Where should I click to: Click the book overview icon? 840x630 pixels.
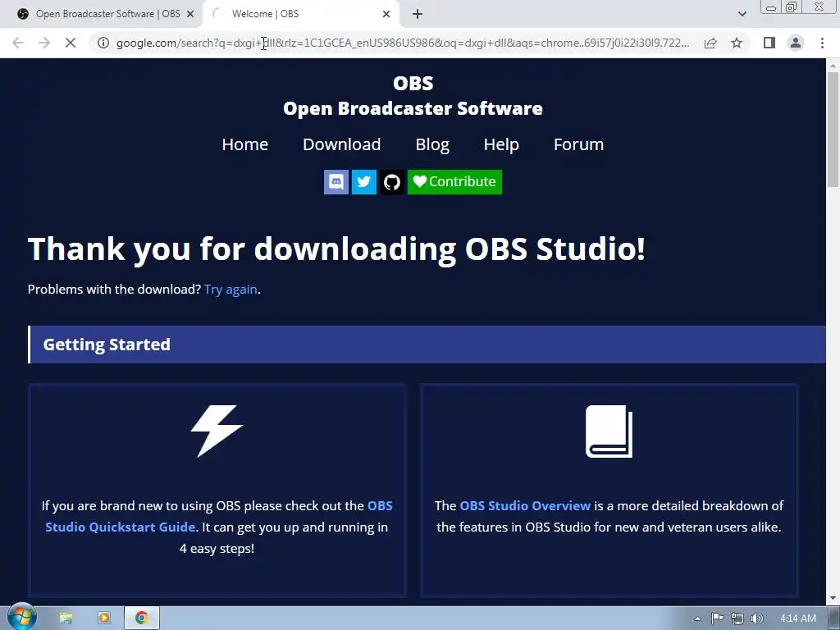click(x=609, y=431)
